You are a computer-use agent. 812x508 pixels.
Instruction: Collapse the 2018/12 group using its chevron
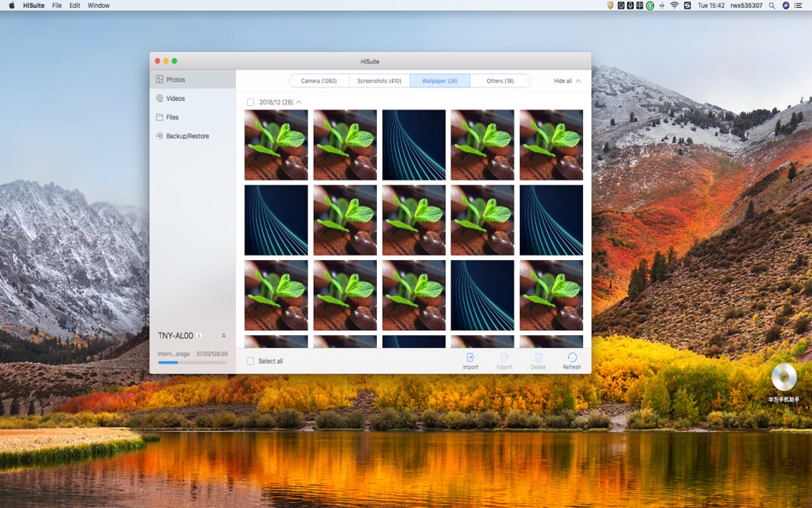click(299, 102)
